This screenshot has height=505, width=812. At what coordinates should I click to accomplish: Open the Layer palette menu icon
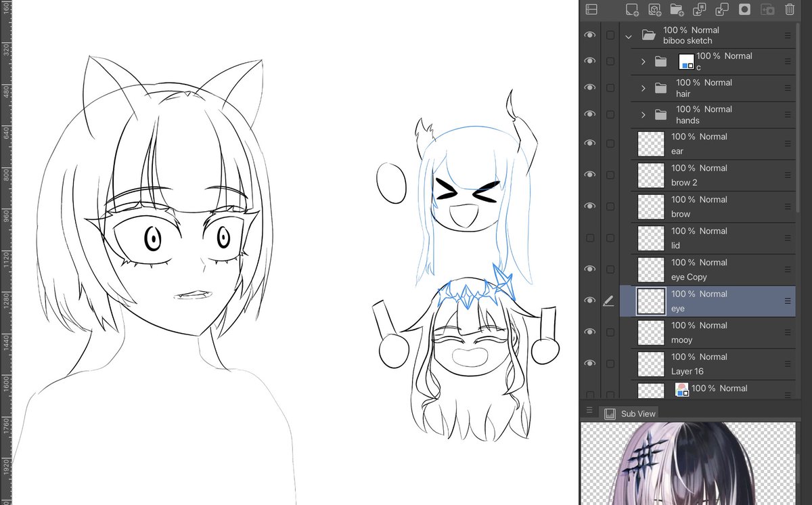coord(592,9)
